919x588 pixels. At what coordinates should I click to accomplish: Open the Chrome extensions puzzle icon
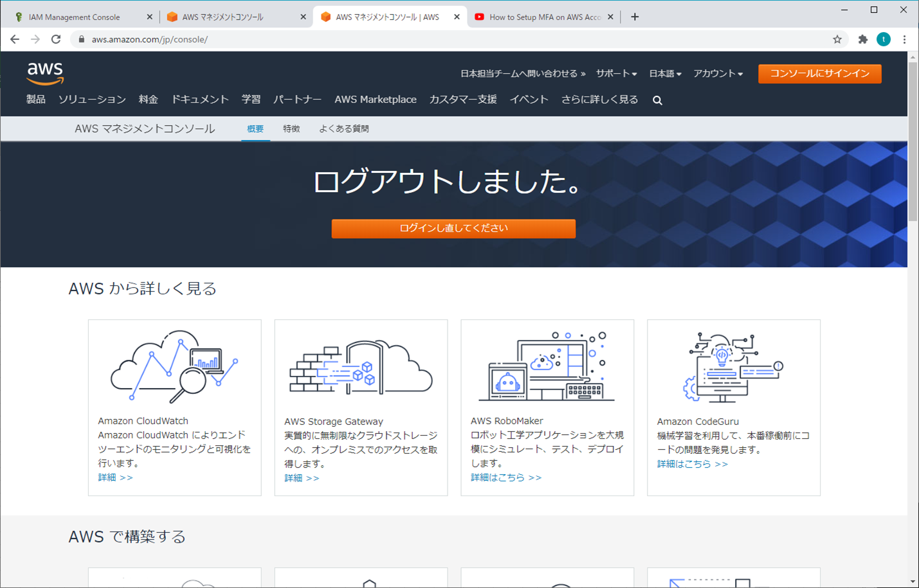click(863, 39)
